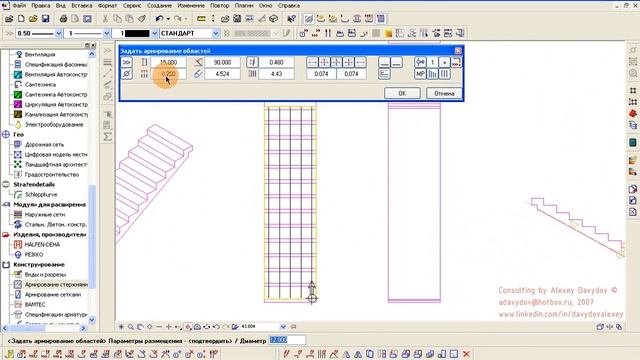Click the New document icon
This screenshot has height=360, width=640.
tap(21, 19)
